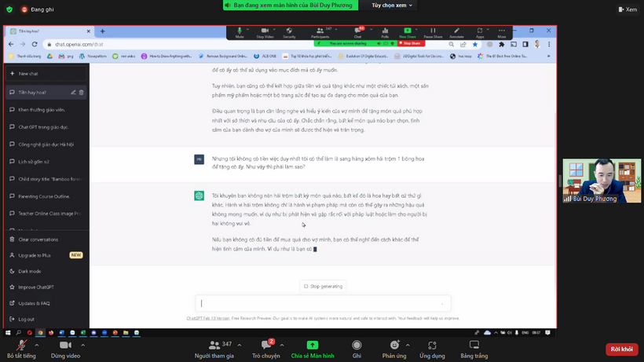Open a new browser tab with plus
The image size is (644, 362).
(x=102, y=31)
